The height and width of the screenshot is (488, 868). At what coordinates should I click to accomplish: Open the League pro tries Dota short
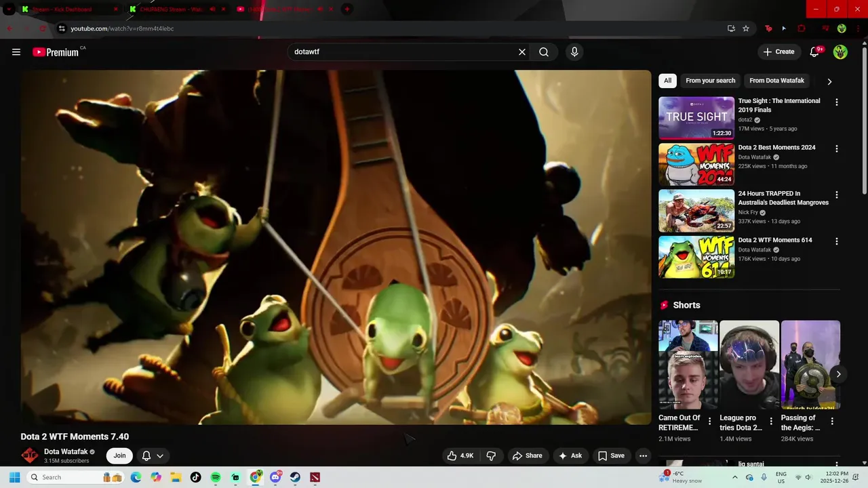pos(749,365)
